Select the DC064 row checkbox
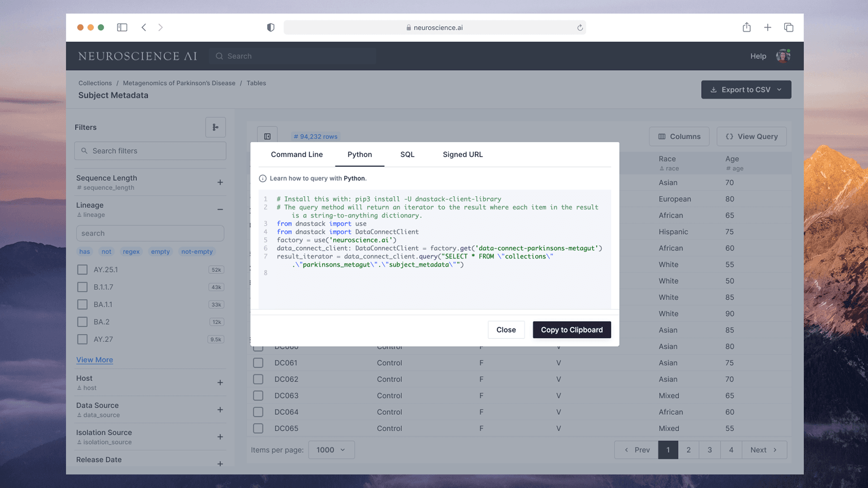868x488 pixels. coord(258,412)
